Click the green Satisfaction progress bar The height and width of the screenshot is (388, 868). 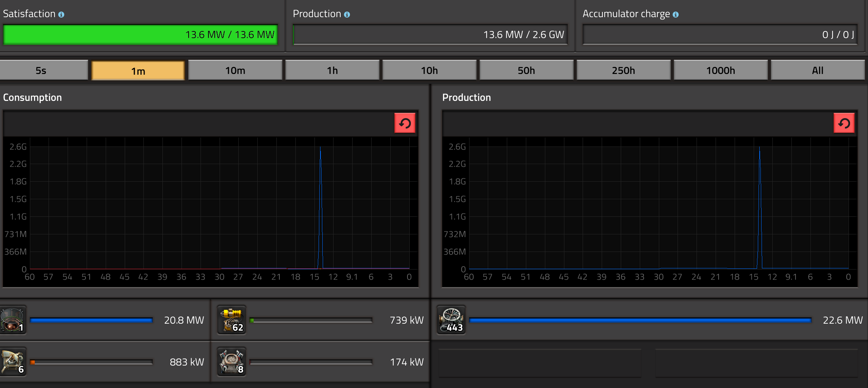pyautogui.click(x=140, y=35)
